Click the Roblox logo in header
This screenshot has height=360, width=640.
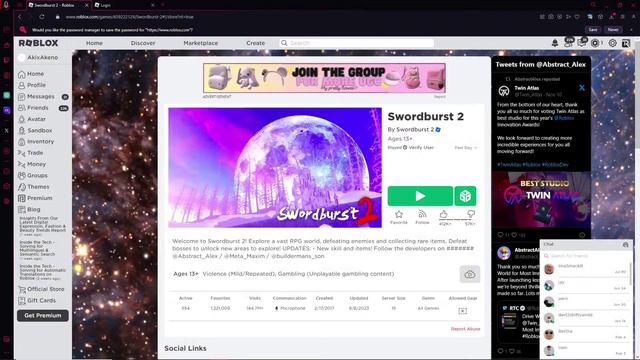coord(38,43)
